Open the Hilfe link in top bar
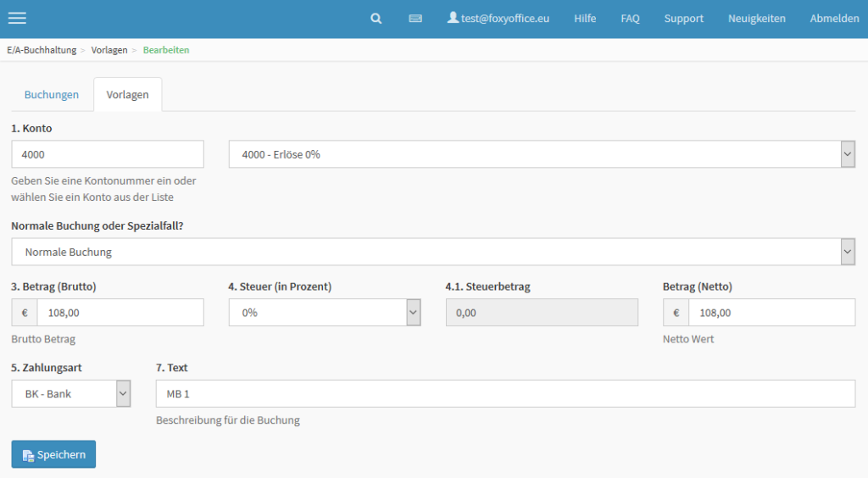The width and height of the screenshot is (868, 478). (585, 19)
